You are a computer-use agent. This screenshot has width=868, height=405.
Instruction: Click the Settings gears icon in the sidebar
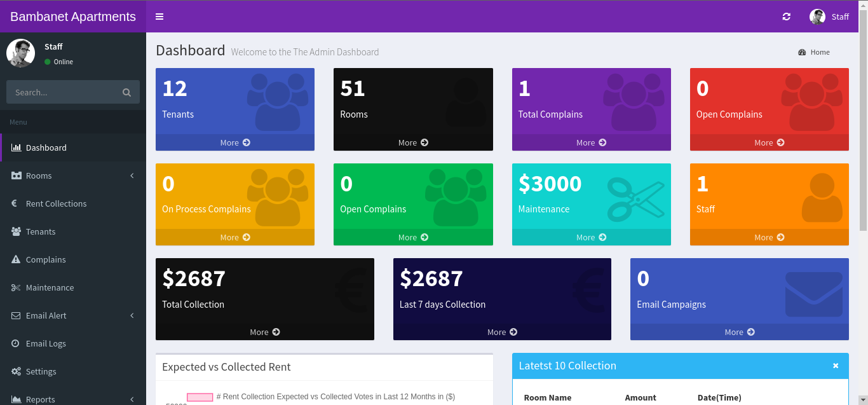pyautogui.click(x=16, y=371)
